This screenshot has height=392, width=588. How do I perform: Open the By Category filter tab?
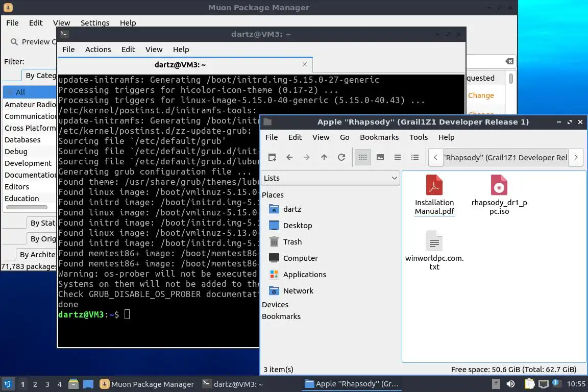point(40,76)
